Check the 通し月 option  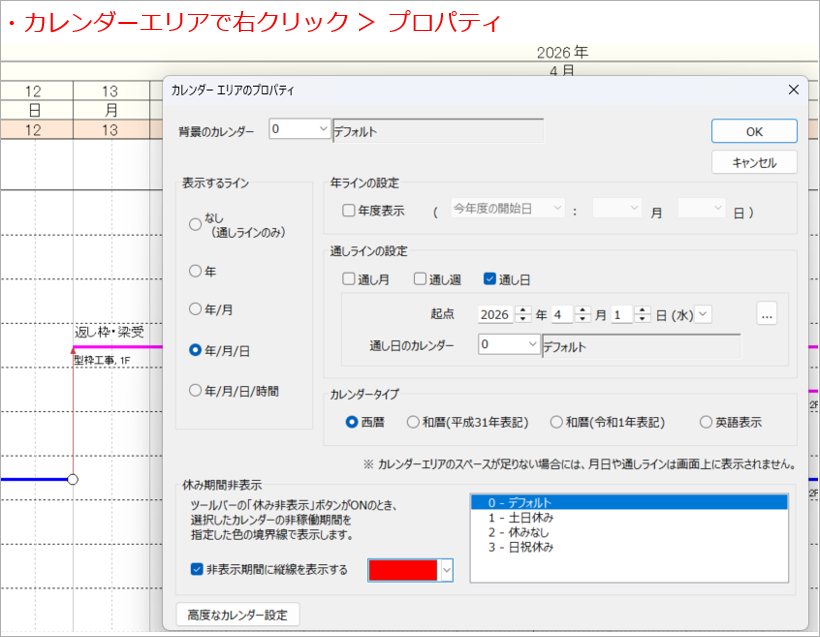(349, 279)
